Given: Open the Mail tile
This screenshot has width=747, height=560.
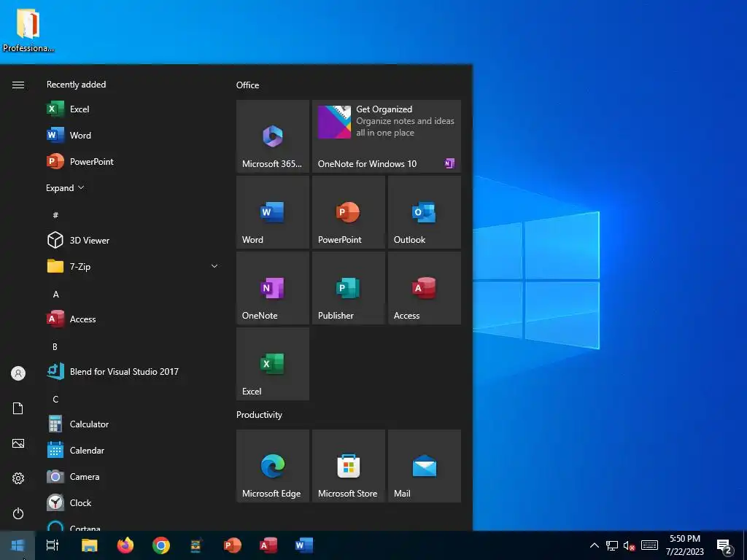Looking at the screenshot, I should pyautogui.click(x=425, y=466).
